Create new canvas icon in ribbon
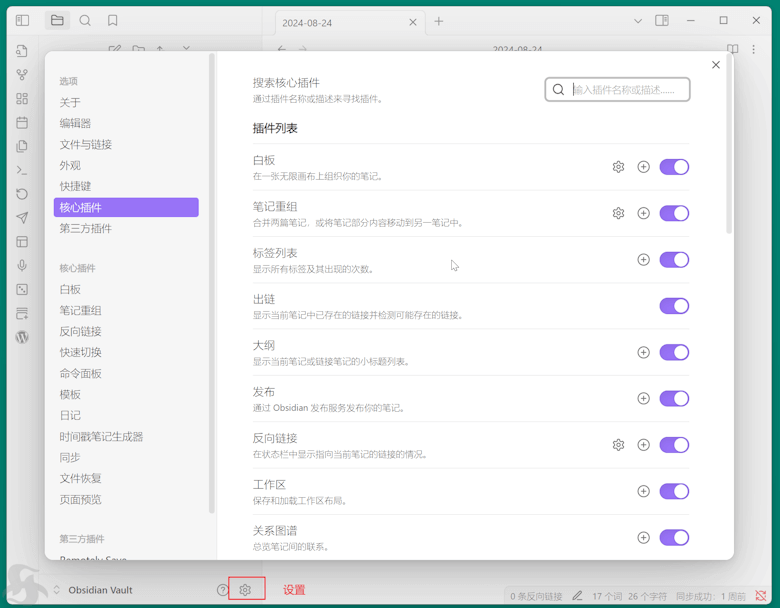Screen dimensions: 780x608 tap(22, 99)
